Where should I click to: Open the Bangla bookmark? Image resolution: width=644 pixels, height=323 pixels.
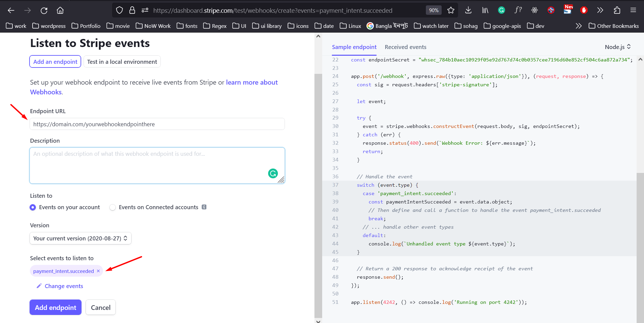click(x=387, y=26)
